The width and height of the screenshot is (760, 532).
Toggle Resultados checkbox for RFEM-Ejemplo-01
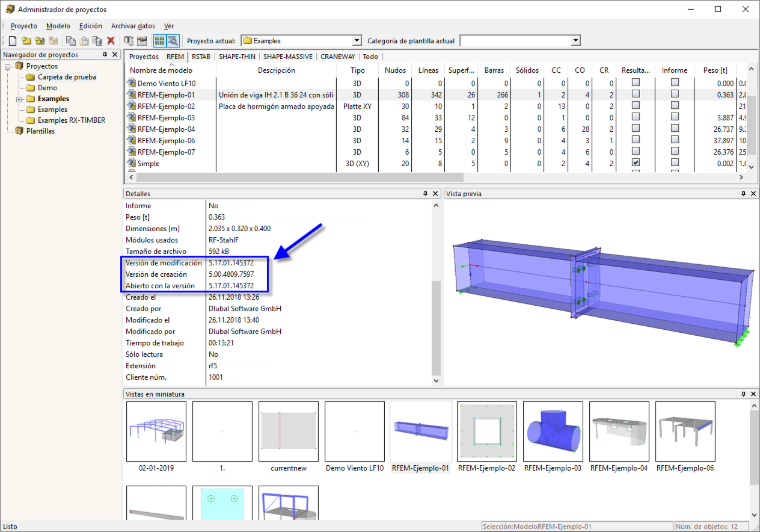tap(636, 94)
